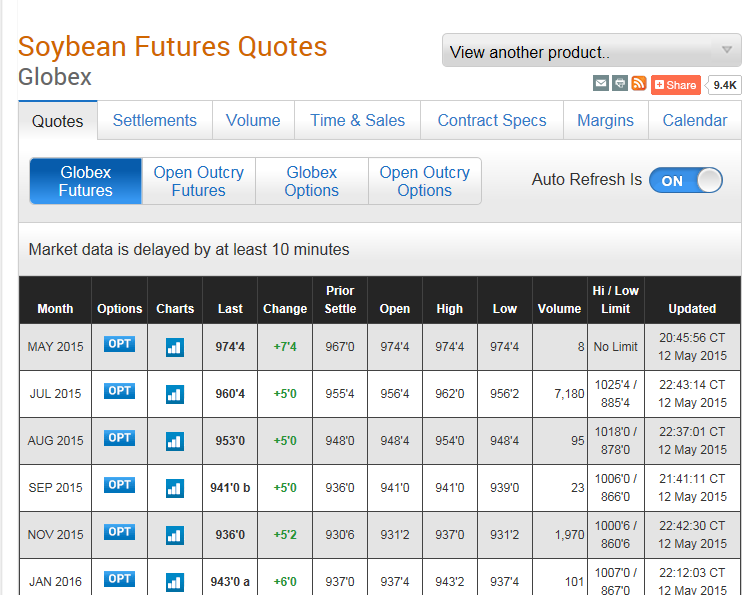Expand the 'View another product' dropdown
The image size is (748, 595).
coord(591,51)
